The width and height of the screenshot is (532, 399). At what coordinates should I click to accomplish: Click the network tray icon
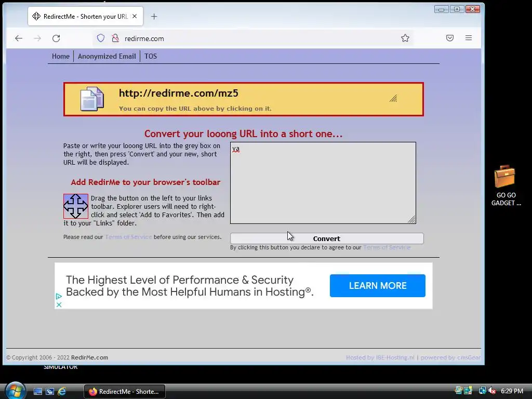point(482,391)
